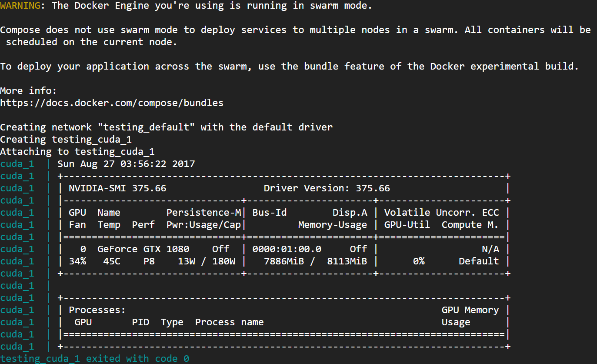Click the Bus-Id value 0000:01:00.0
Screen dimensions: 597x364
tap(287, 249)
